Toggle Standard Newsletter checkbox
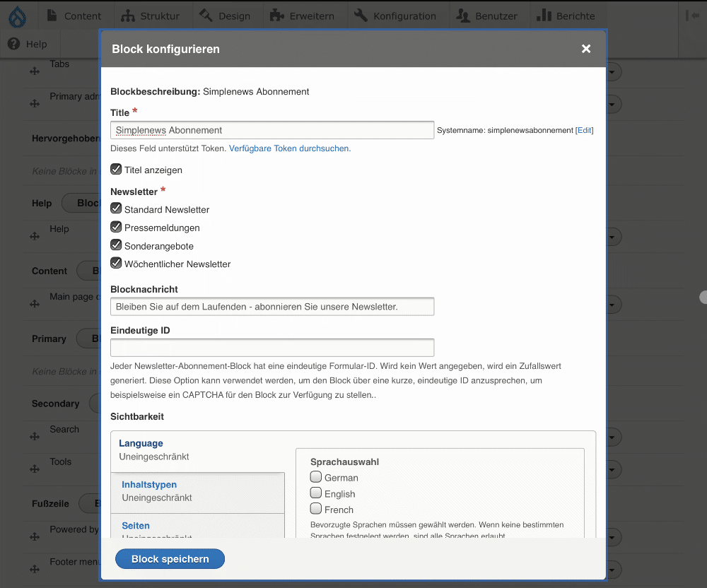This screenshot has width=707, height=588. click(116, 208)
